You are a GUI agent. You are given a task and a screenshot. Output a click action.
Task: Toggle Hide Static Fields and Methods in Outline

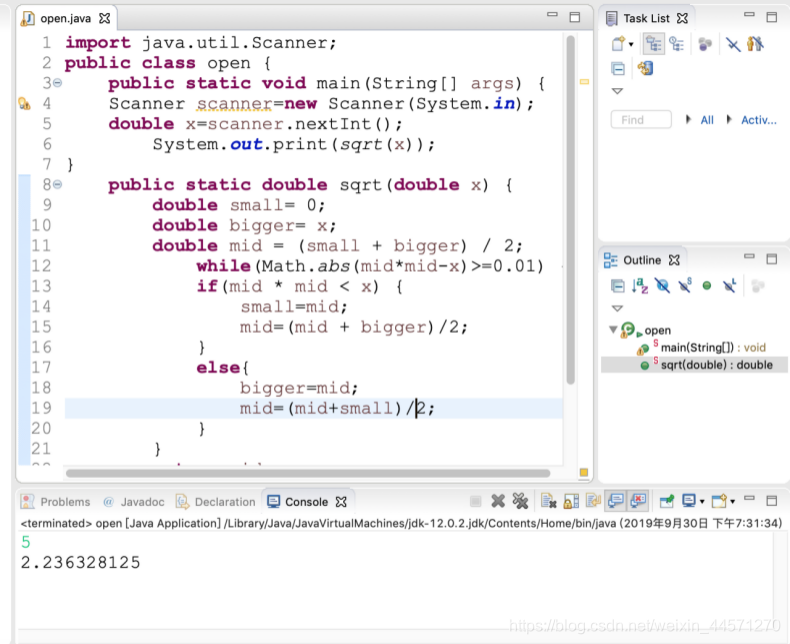click(x=685, y=286)
